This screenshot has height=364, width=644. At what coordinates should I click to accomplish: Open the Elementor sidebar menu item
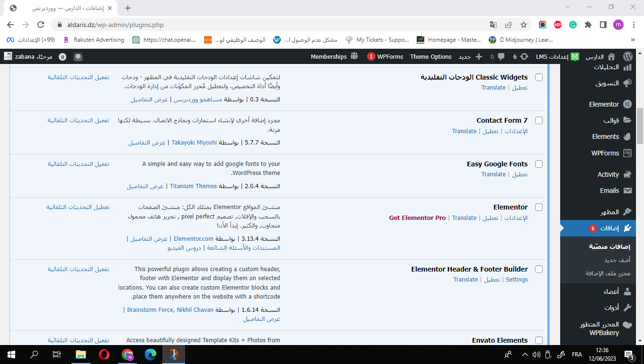pos(604,104)
